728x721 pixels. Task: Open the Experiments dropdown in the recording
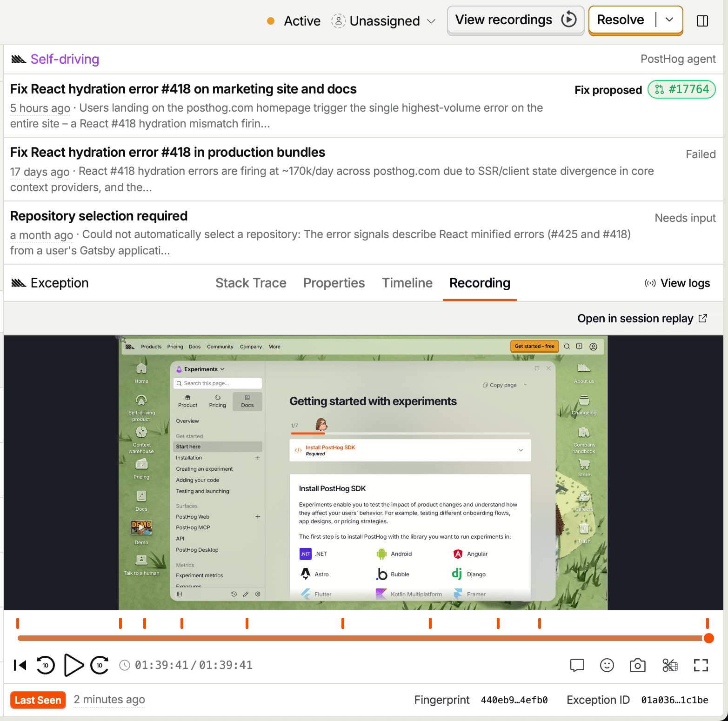pos(200,369)
